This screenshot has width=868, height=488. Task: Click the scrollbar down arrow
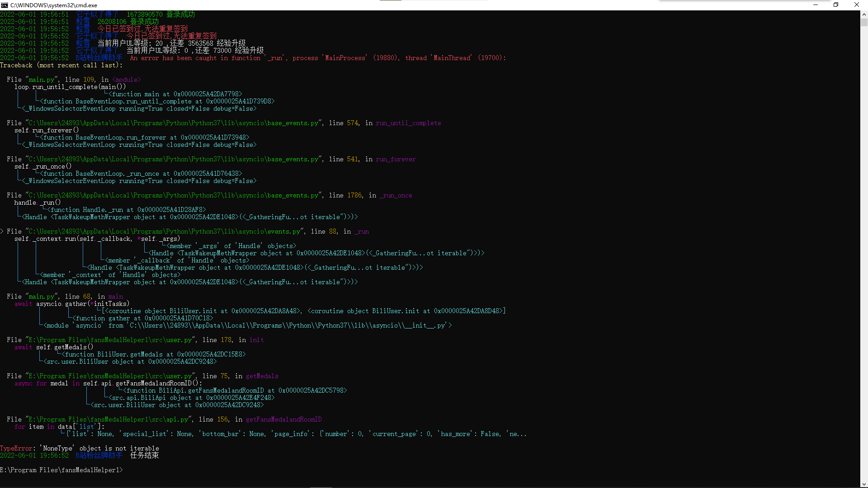pyautogui.click(x=864, y=484)
